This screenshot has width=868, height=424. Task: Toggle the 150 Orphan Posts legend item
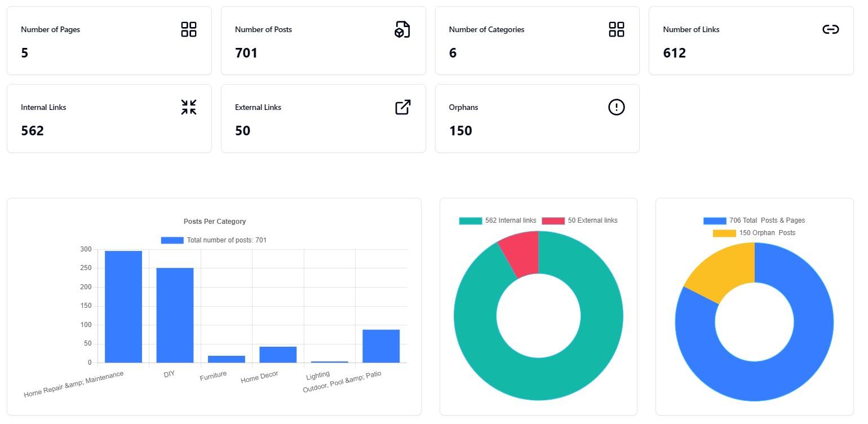point(754,233)
